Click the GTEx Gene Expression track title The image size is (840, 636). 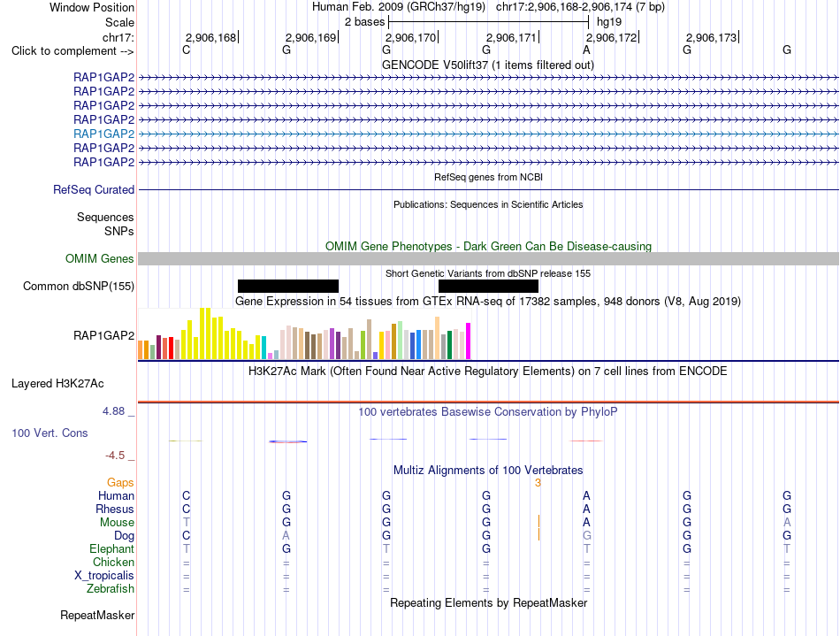pyautogui.click(x=488, y=301)
